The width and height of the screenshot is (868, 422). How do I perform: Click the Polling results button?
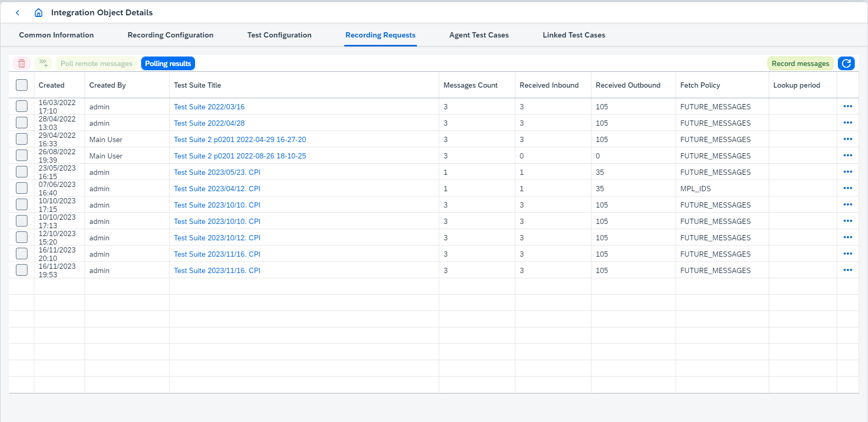[168, 63]
